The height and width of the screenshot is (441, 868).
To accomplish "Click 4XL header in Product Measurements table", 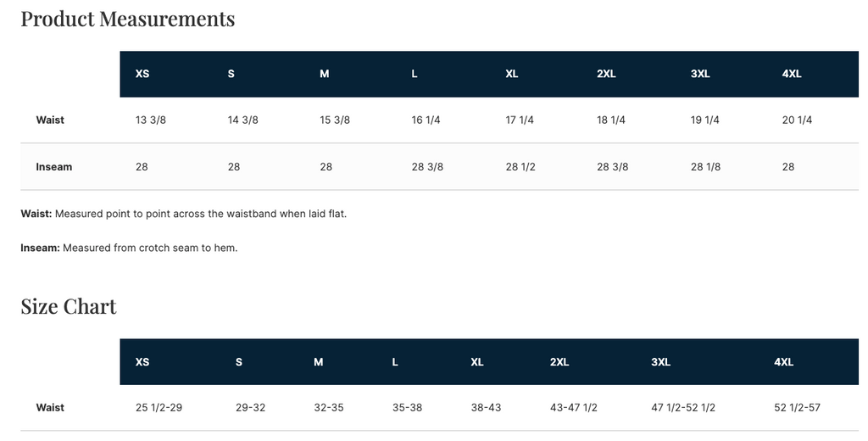I will (792, 74).
